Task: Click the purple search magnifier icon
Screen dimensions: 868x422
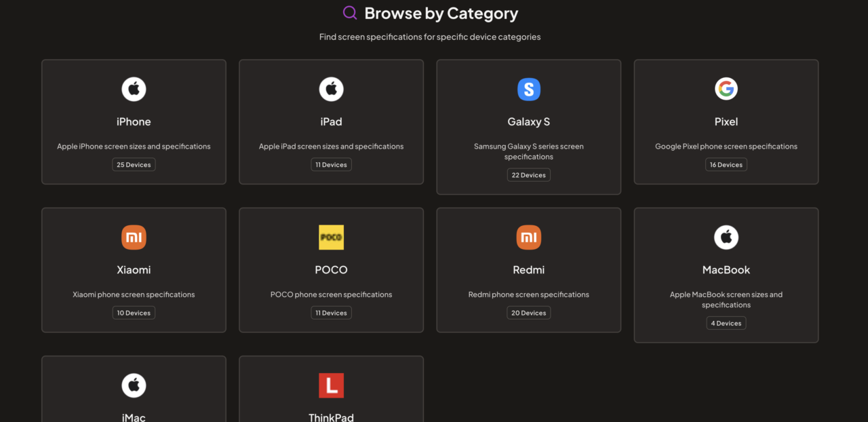Action: click(350, 13)
